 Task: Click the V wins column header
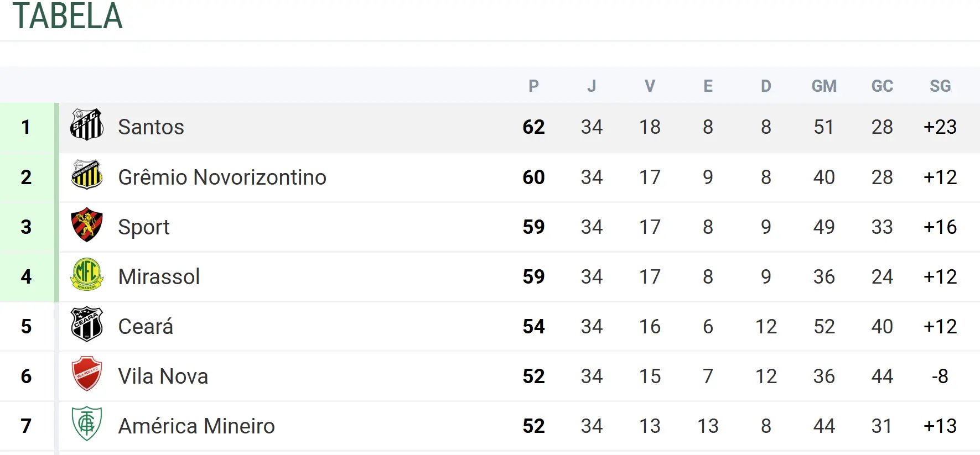(x=650, y=86)
